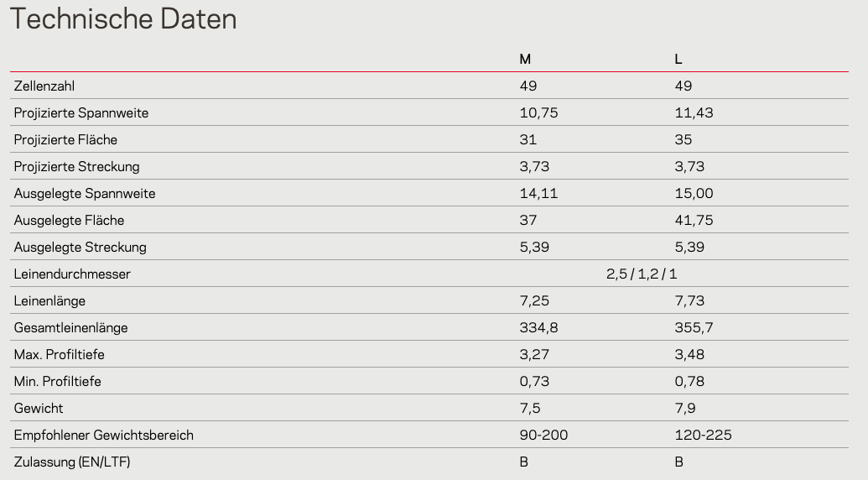Select the M size column header
This screenshot has width=868, height=480.
[x=525, y=60]
